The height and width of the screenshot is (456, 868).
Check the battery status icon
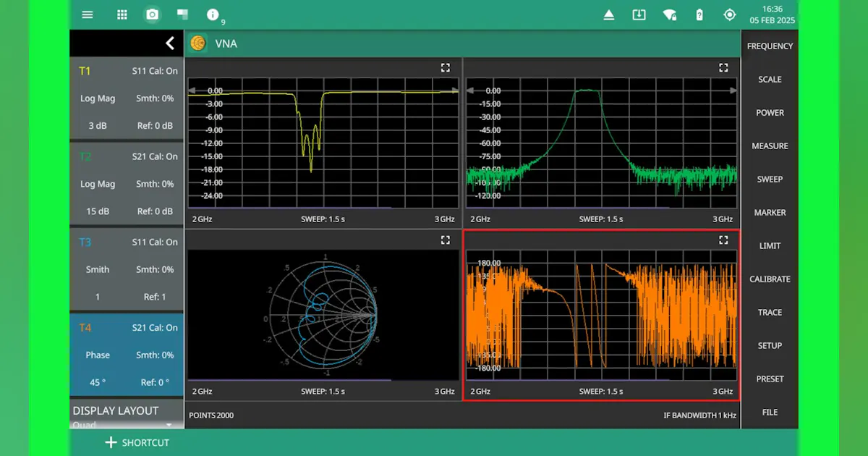699,14
